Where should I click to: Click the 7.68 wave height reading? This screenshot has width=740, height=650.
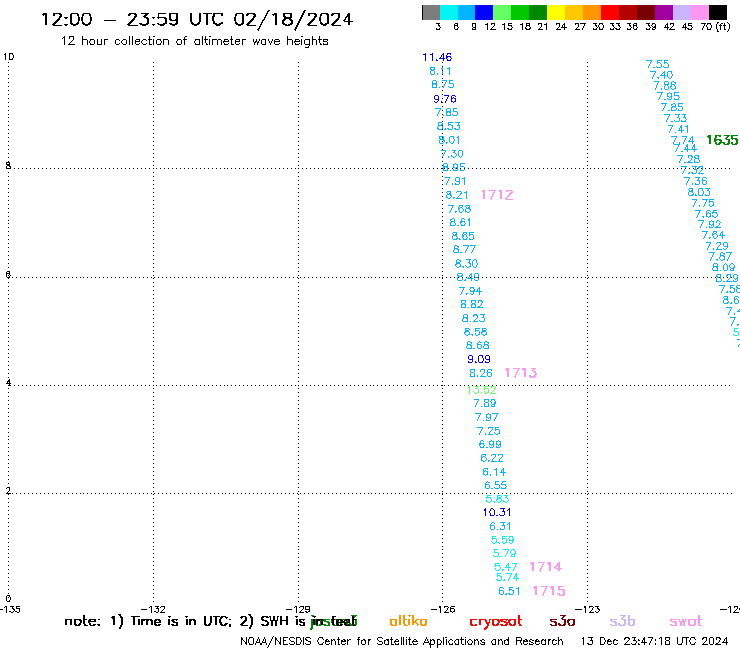pos(459,209)
